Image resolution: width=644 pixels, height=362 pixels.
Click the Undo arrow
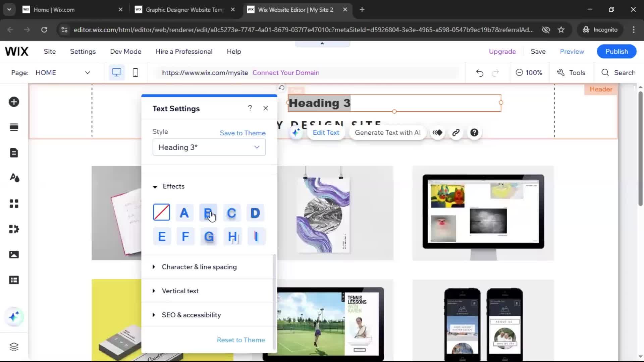coord(480,73)
